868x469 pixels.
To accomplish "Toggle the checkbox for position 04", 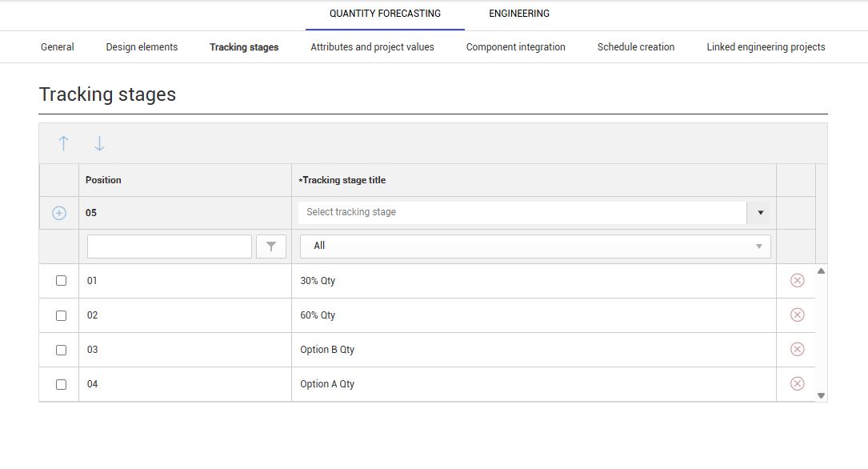I will click(x=62, y=384).
